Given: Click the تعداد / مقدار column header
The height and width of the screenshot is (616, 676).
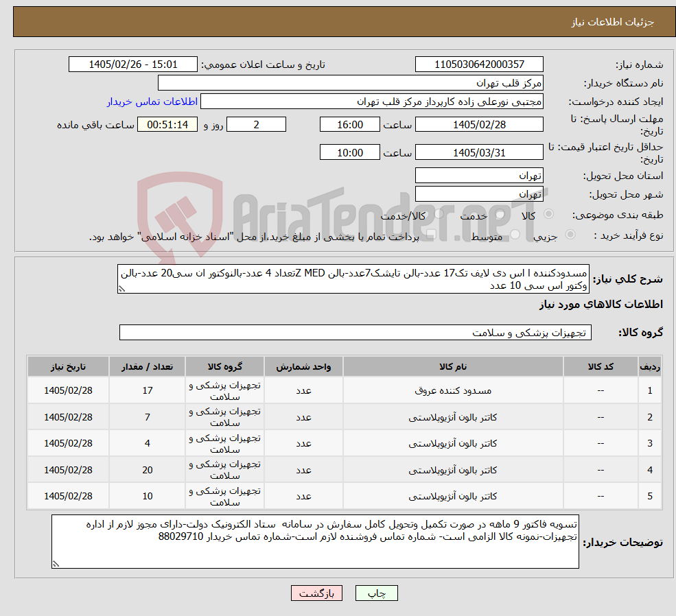Looking at the screenshot, I should (147, 366).
